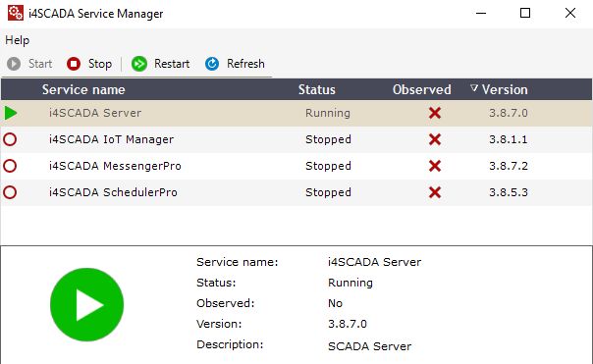Click the i4SCADA Service Manager app icon

tap(16, 13)
